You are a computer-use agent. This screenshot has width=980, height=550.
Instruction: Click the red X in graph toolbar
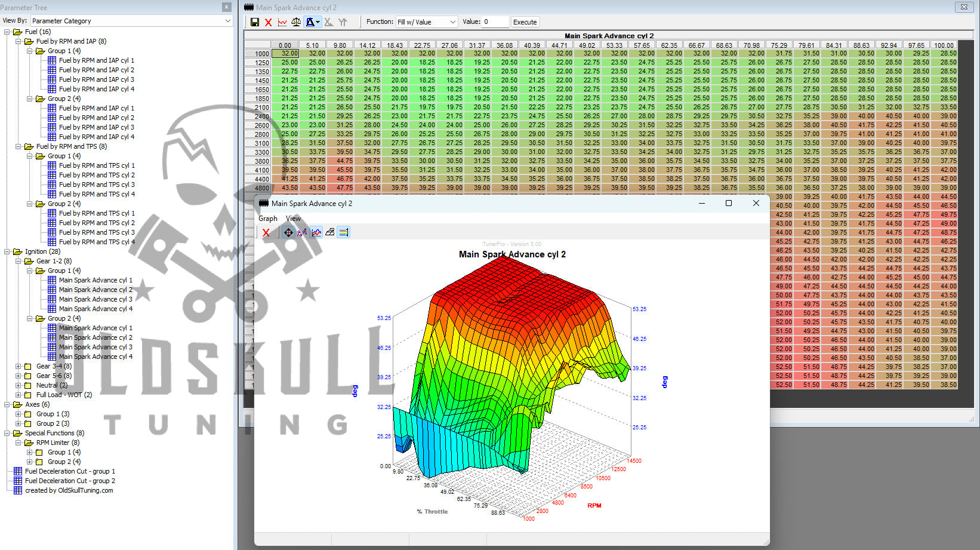point(266,232)
